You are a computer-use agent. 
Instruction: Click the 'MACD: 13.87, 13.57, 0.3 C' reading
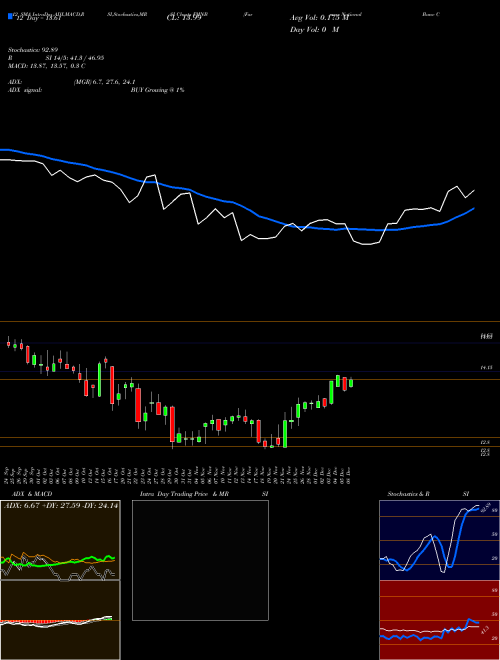click(47, 66)
